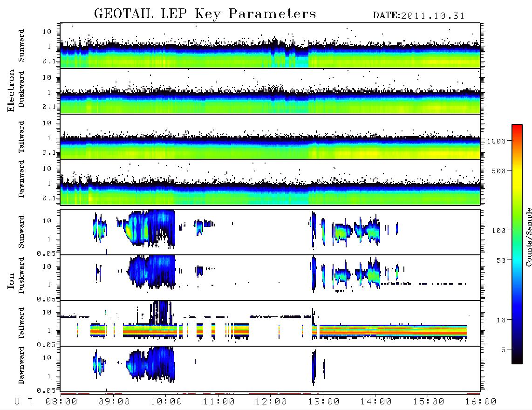Click the '500' colorbar tick label
Image resolution: width=532 pixels, height=410 pixels.
(x=498, y=171)
